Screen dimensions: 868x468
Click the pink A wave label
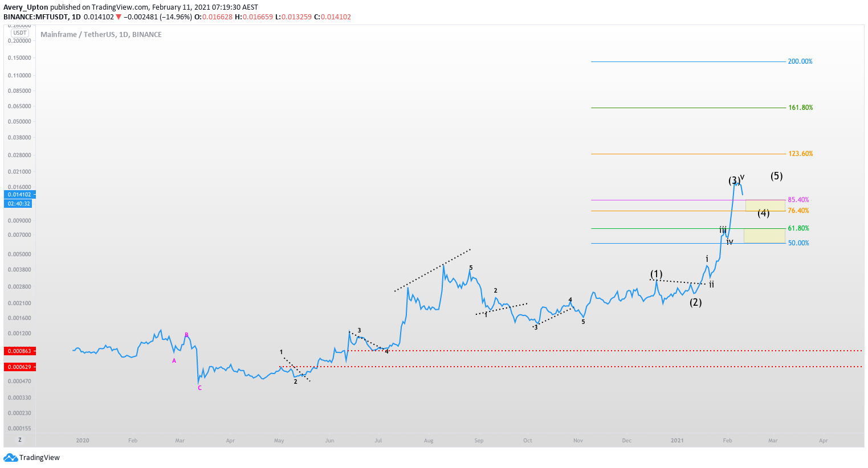[174, 361]
